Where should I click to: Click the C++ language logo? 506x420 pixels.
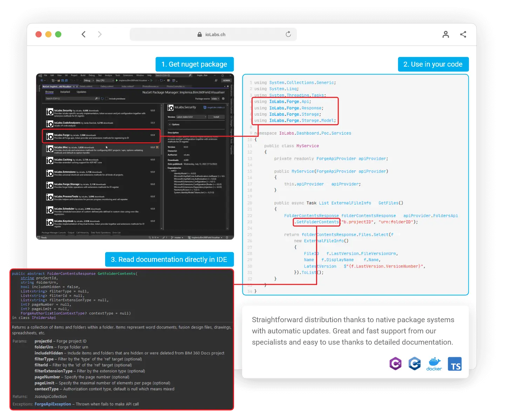tap(415, 364)
